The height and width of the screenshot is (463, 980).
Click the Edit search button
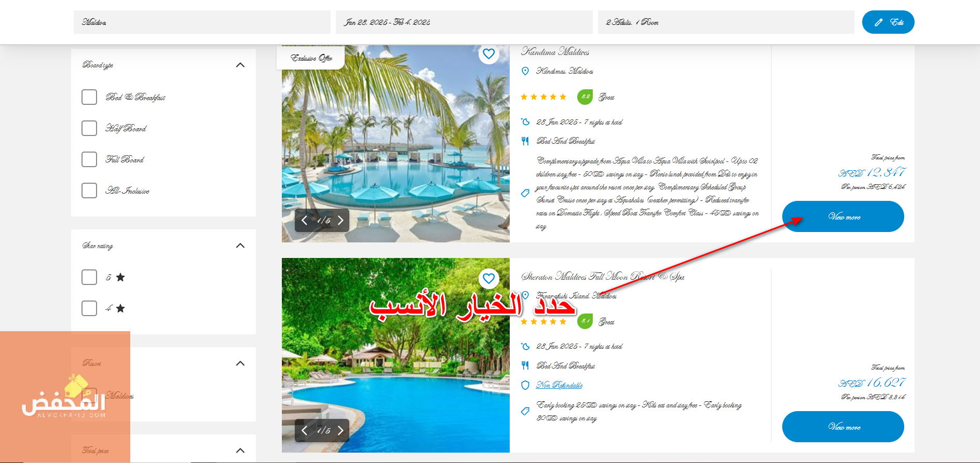(888, 22)
